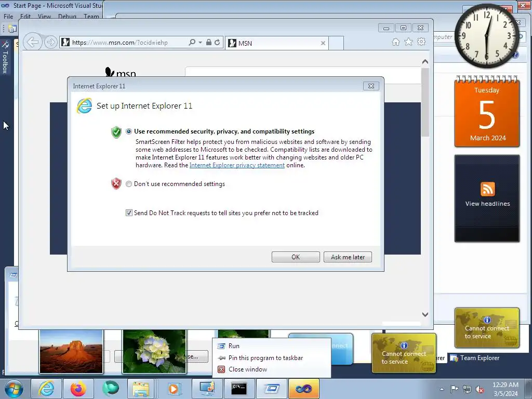Screen dimensions: 532x399
Task: Click Internet Explorer taskbar icon
Action: pyautogui.click(x=46, y=389)
